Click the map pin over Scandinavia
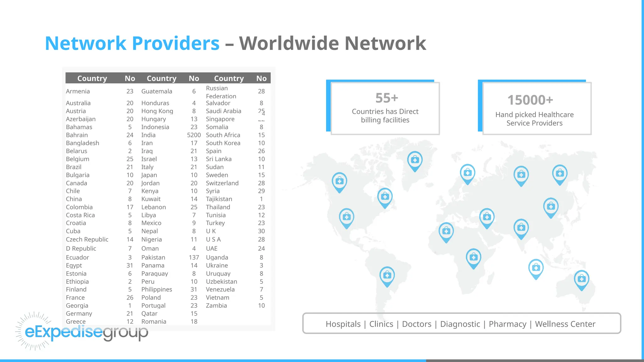The image size is (644, 362). [x=467, y=173]
